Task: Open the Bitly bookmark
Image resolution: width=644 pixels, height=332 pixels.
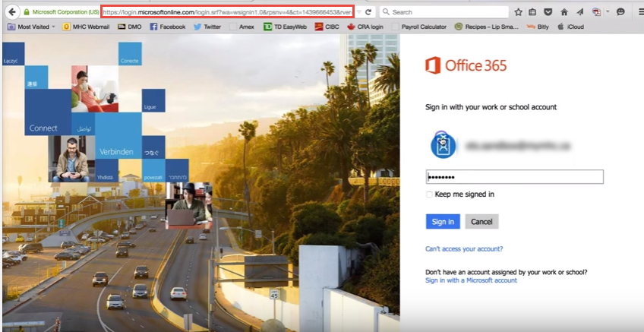Action: pos(538,27)
